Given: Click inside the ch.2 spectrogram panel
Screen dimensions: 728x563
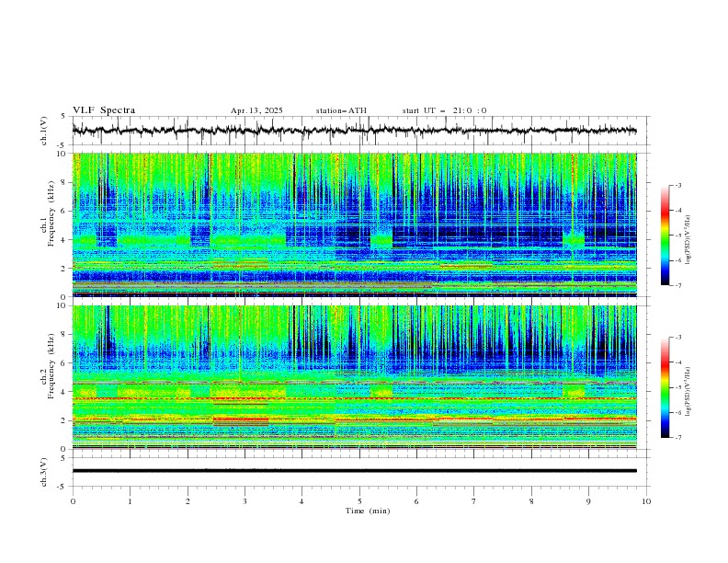Looking at the screenshot, I should [x=354, y=377].
